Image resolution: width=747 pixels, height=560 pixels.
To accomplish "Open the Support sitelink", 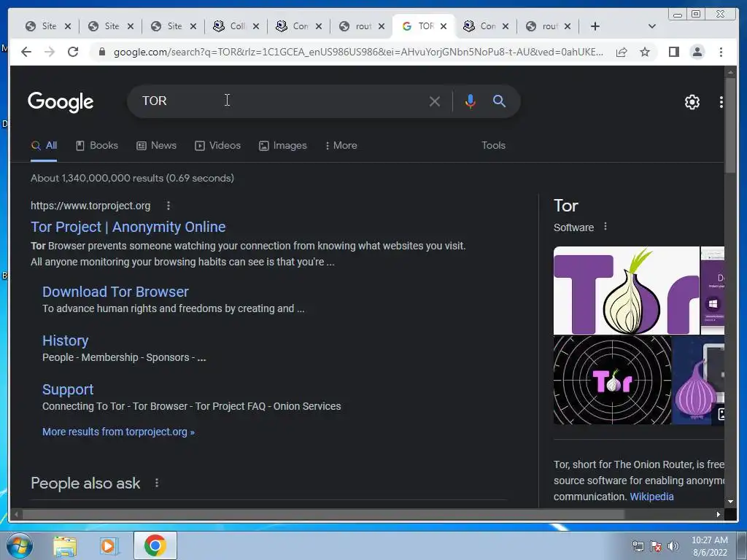I will click(68, 390).
